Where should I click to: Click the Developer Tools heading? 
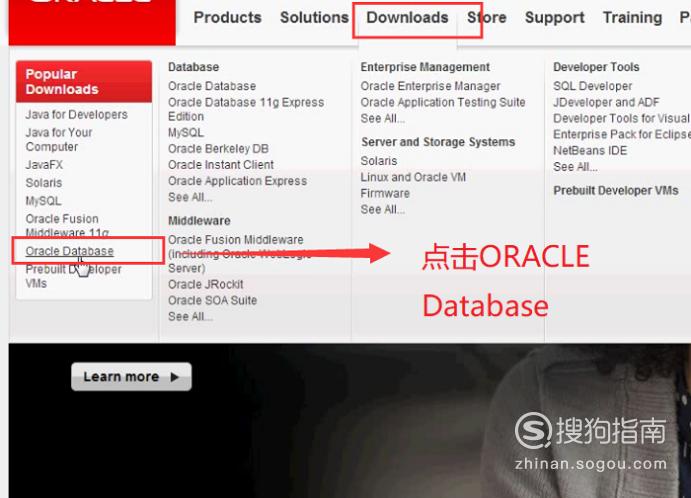point(596,67)
